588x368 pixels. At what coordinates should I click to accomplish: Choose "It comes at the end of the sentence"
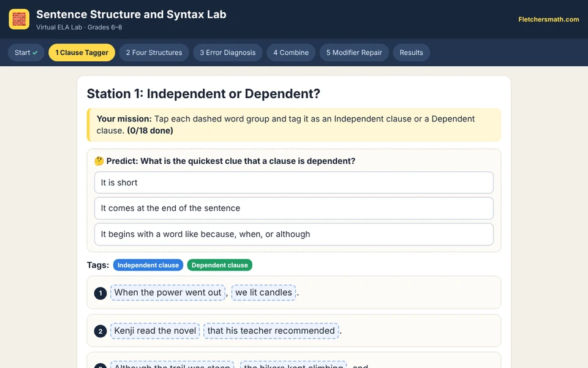click(294, 208)
